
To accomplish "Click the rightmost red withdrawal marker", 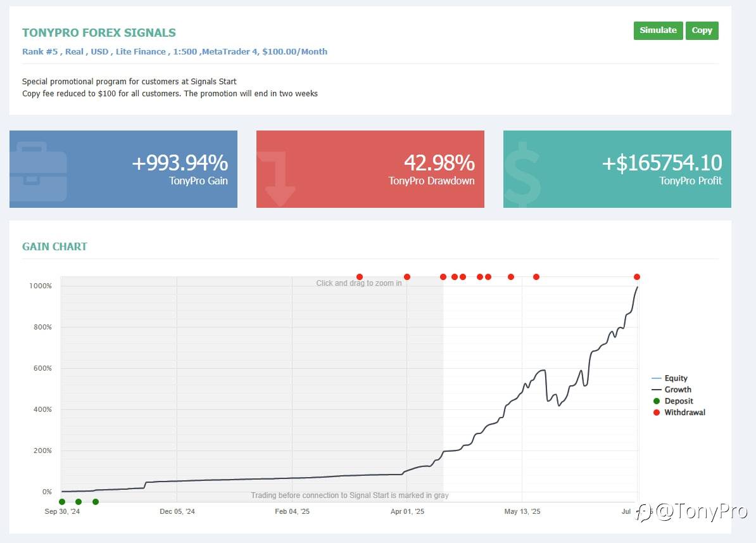I will click(637, 276).
